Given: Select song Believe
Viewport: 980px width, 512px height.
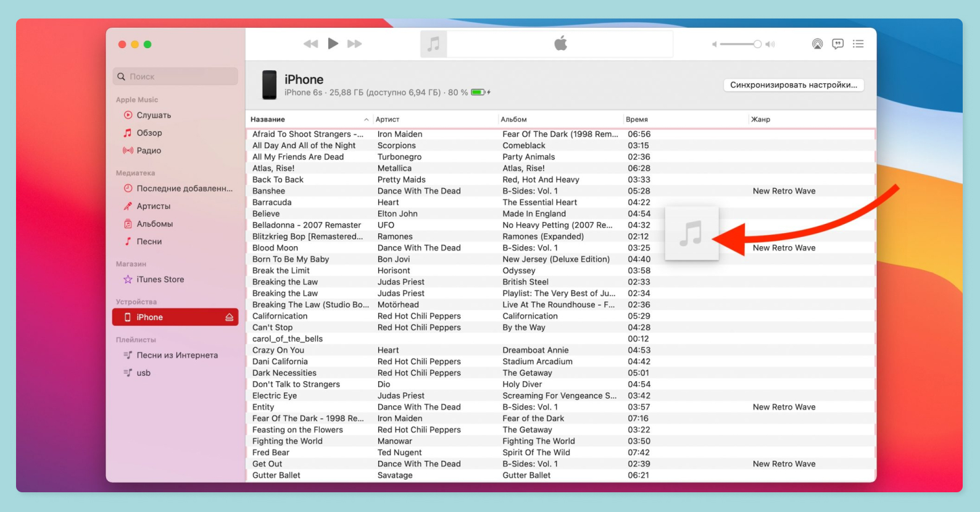Looking at the screenshot, I should (266, 214).
